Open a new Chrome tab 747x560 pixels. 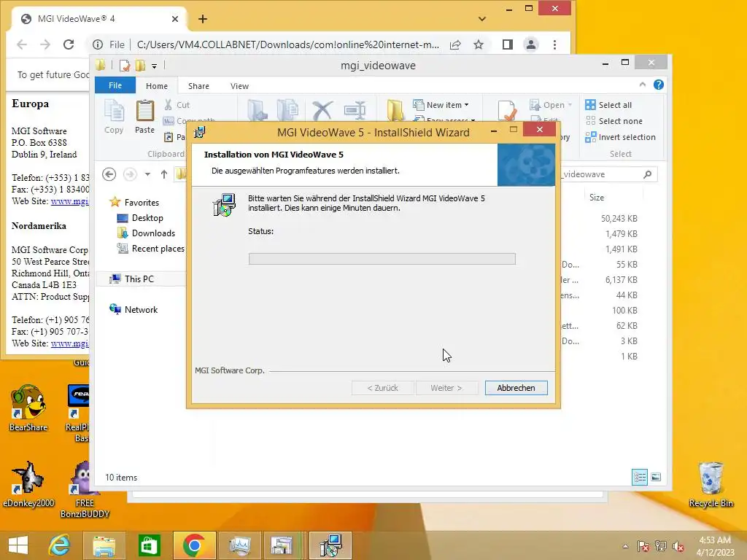[203, 19]
